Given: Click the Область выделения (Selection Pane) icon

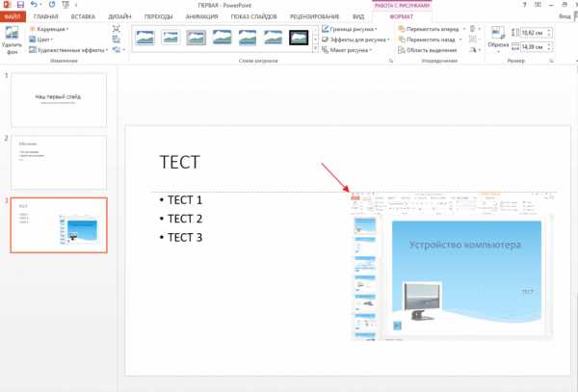Looking at the screenshot, I should pos(402,50).
